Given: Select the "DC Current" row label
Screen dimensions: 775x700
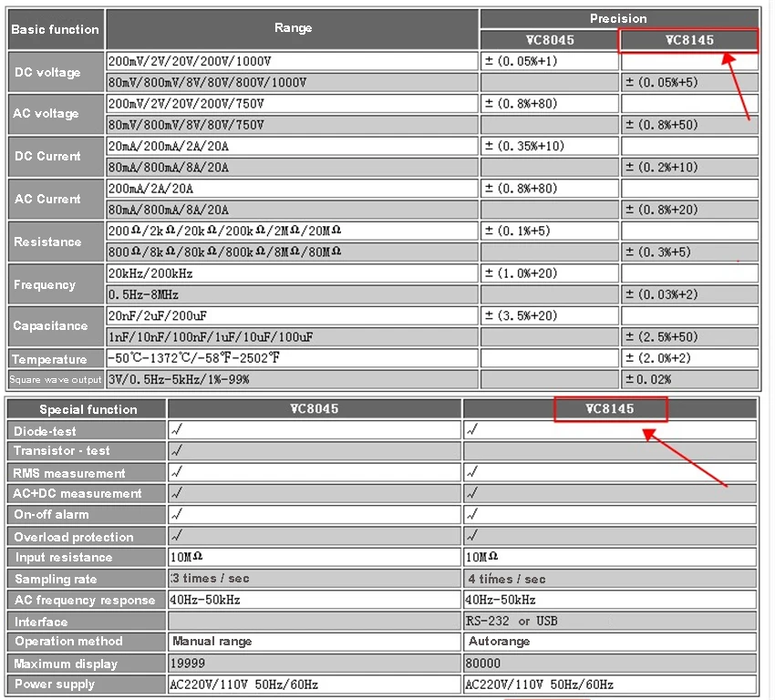Looking at the screenshot, I should click(56, 156).
